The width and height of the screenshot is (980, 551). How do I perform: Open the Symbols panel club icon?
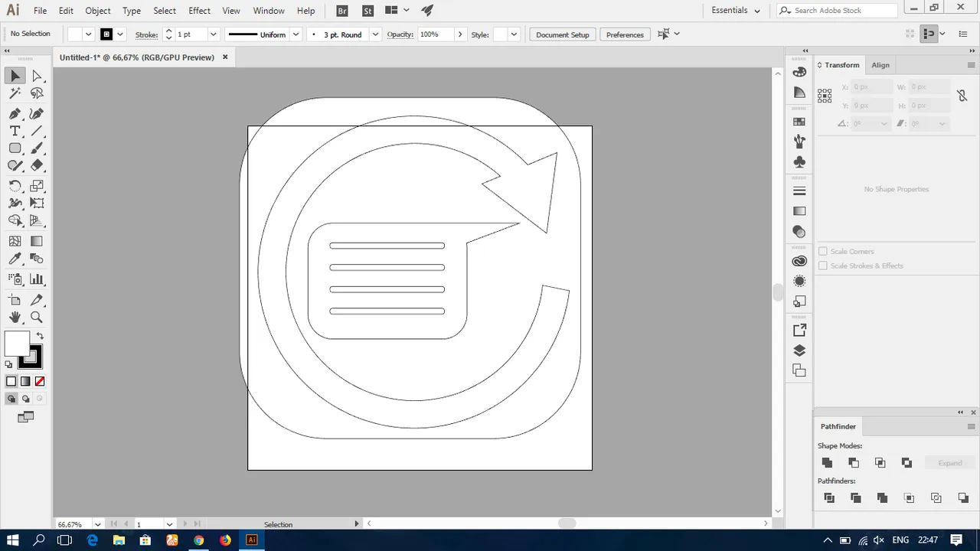coord(799,162)
